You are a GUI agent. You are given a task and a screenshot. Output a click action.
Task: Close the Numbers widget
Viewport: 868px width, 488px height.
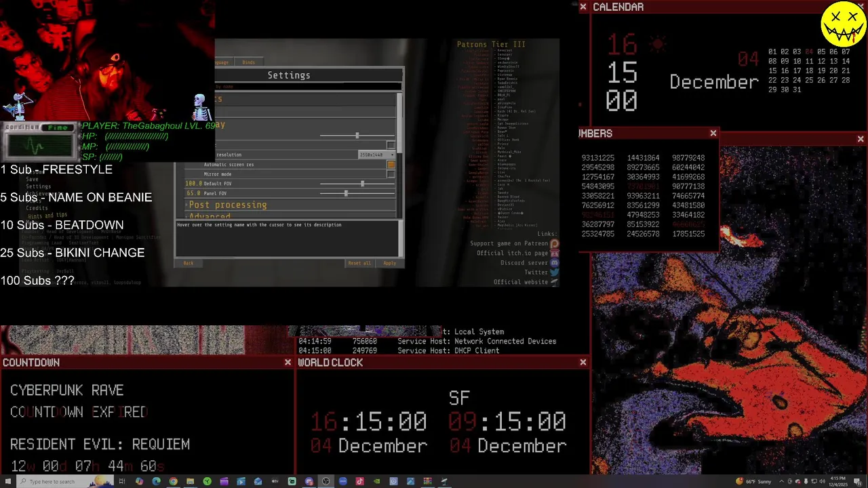click(x=713, y=134)
